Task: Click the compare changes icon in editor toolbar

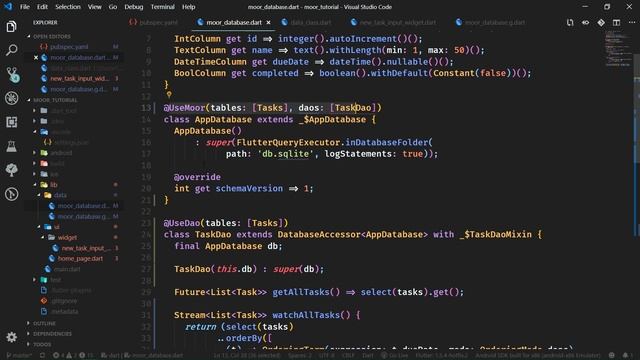Action: (x=570, y=22)
